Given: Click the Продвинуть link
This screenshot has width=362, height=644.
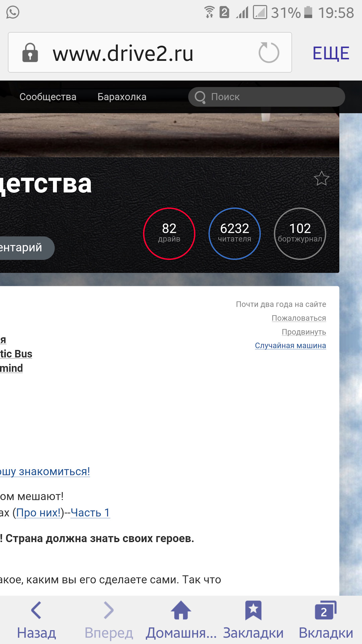Looking at the screenshot, I should point(304,332).
